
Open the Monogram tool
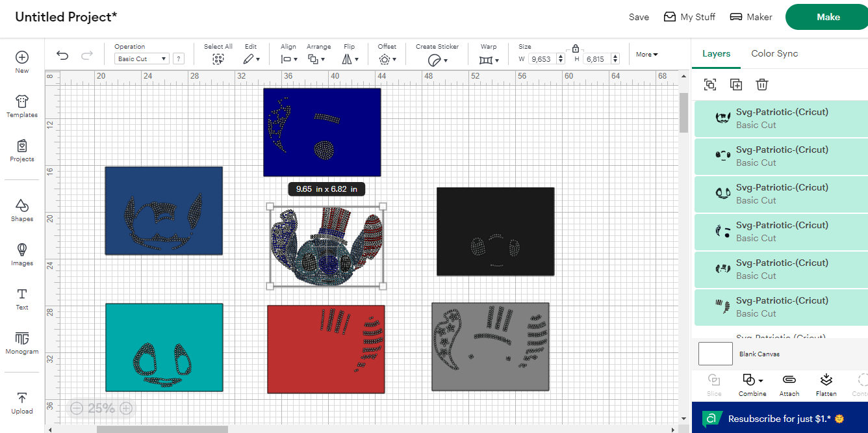[x=22, y=343]
